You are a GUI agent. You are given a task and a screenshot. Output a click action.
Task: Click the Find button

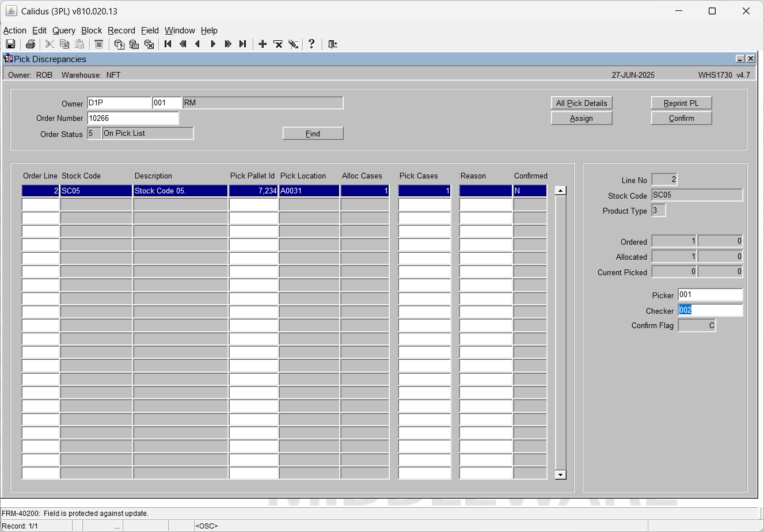click(x=313, y=134)
